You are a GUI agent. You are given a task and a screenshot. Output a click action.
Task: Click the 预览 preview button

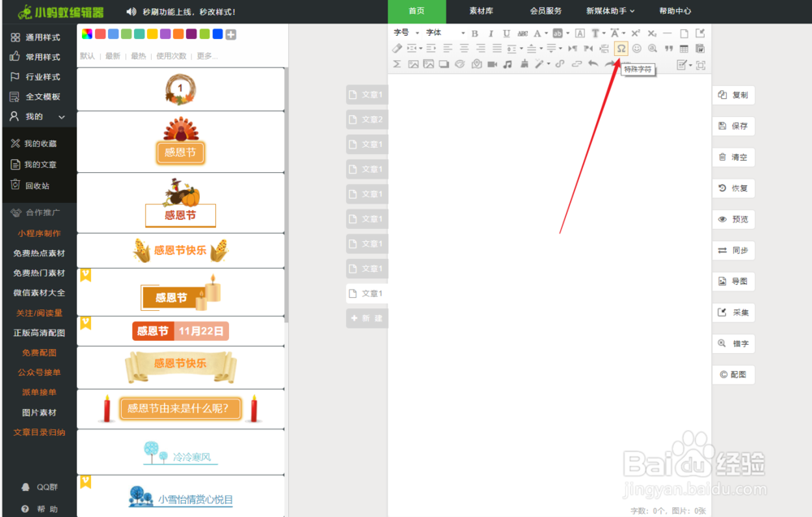click(x=733, y=218)
